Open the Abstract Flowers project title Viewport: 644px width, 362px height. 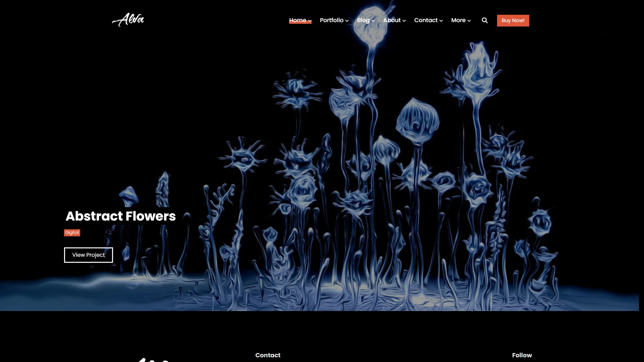[121, 216]
